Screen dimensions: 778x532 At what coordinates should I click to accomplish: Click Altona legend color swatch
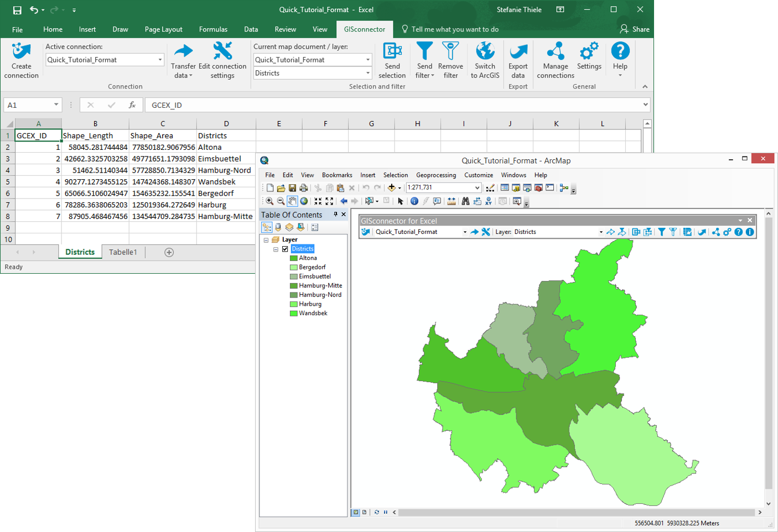(294, 258)
